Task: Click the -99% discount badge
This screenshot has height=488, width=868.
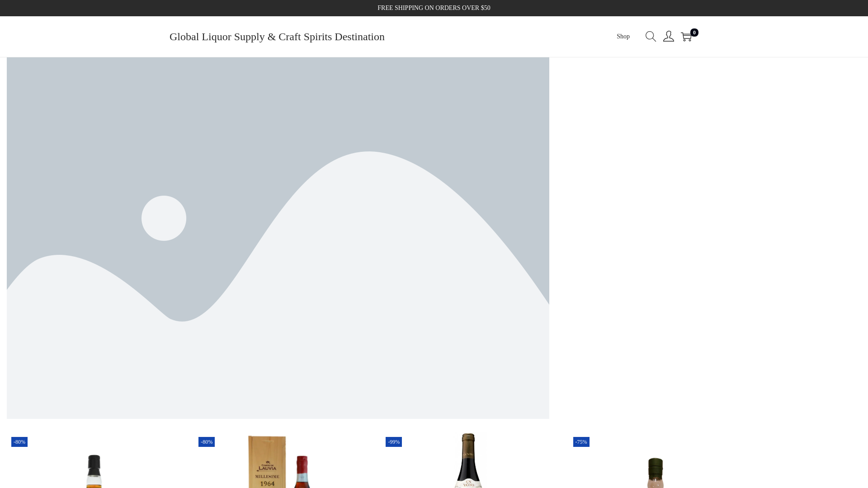Action: 394,442
